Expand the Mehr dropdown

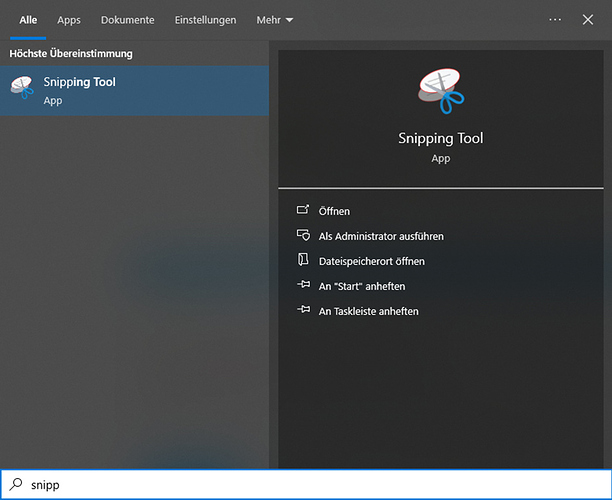[274, 20]
